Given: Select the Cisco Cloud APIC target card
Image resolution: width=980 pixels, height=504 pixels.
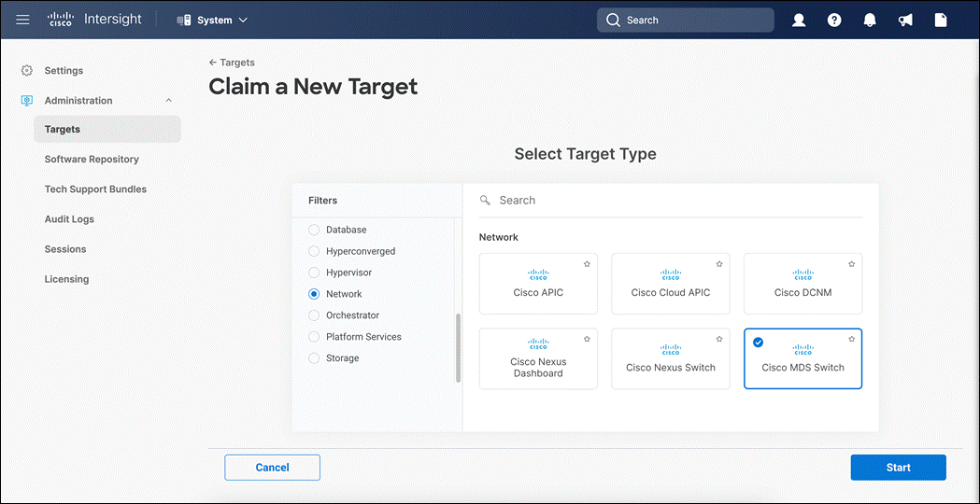Looking at the screenshot, I should click(671, 284).
